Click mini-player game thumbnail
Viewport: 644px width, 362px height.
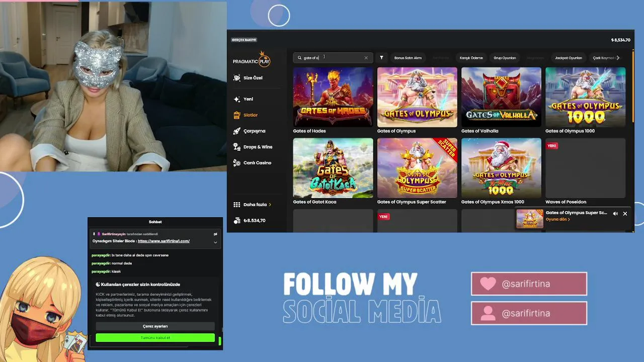point(530,219)
